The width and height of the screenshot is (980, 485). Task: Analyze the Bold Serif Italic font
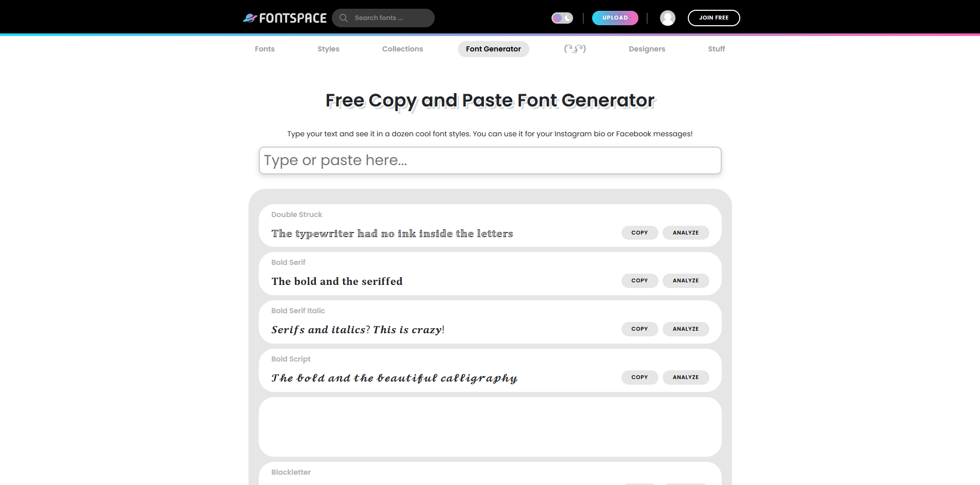point(686,329)
